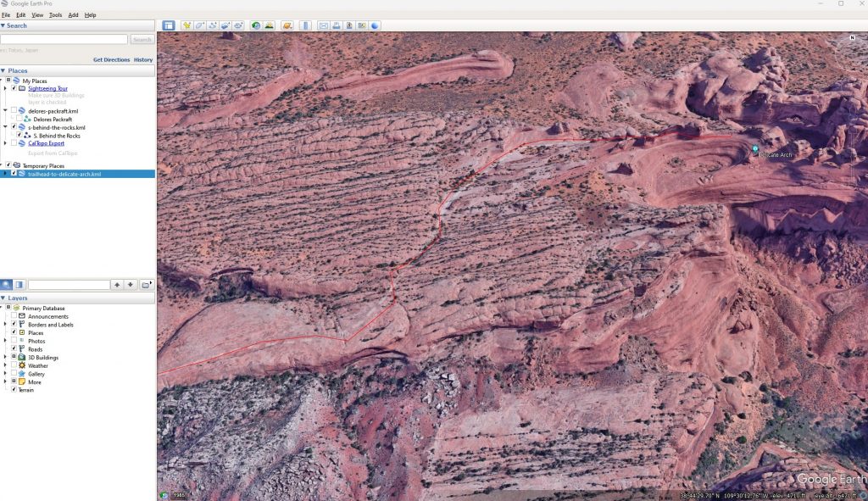This screenshot has height=501, width=868.
Task: Enable the Photos layer checkbox
Action: pyautogui.click(x=14, y=341)
